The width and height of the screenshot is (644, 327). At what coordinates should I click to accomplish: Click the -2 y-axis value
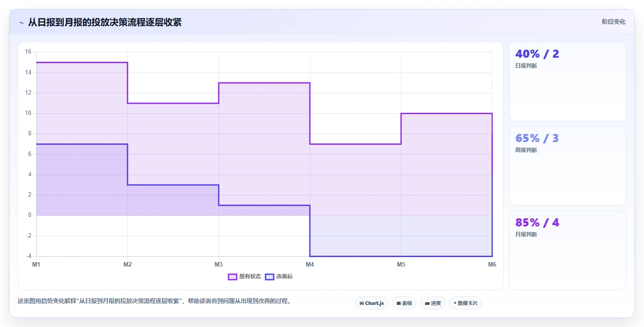click(x=28, y=236)
